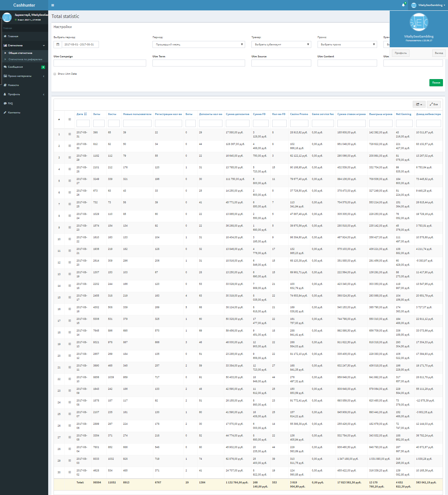The width and height of the screenshot is (448, 495).
Task: Click the FAQ speech bubble icon
Action: click(5, 103)
